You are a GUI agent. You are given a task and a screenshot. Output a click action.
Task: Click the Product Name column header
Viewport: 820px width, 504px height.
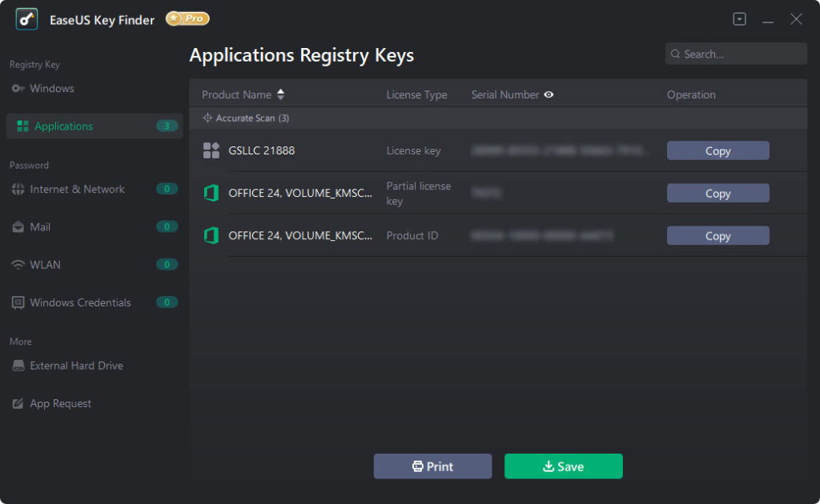(x=236, y=94)
